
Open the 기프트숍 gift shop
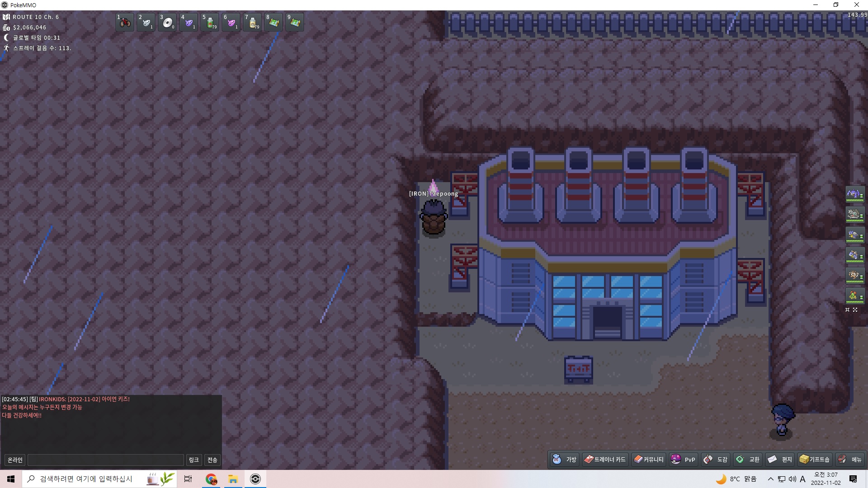tap(815, 460)
